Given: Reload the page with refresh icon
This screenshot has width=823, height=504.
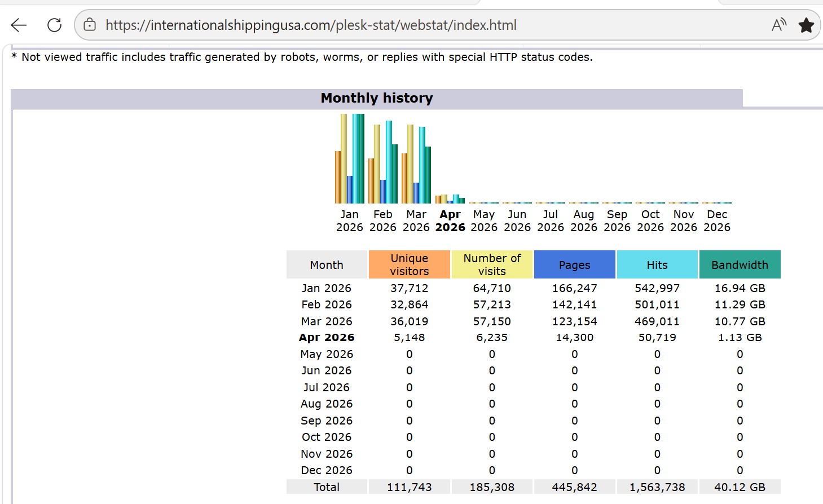Looking at the screenshot, I should click(54, 25).
